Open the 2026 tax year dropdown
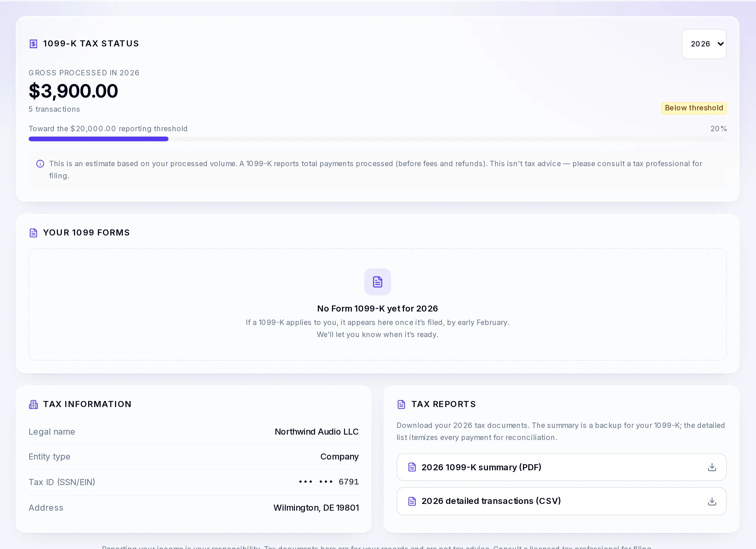Screen dimensions: 756x549 [704, 44]
